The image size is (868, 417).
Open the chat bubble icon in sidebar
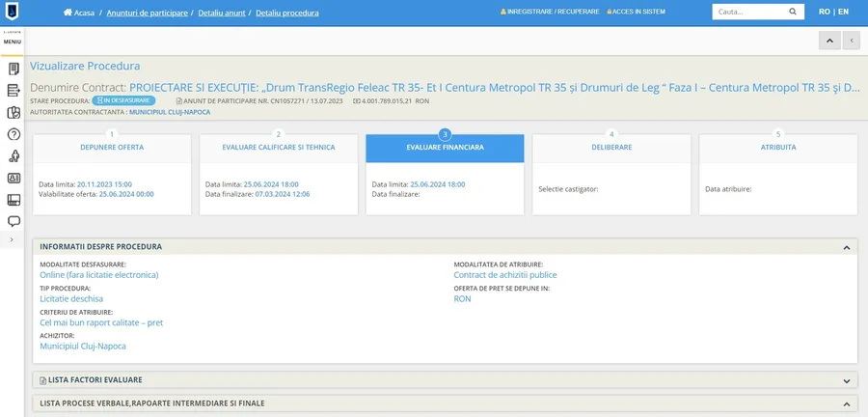(x=14, y=222)
